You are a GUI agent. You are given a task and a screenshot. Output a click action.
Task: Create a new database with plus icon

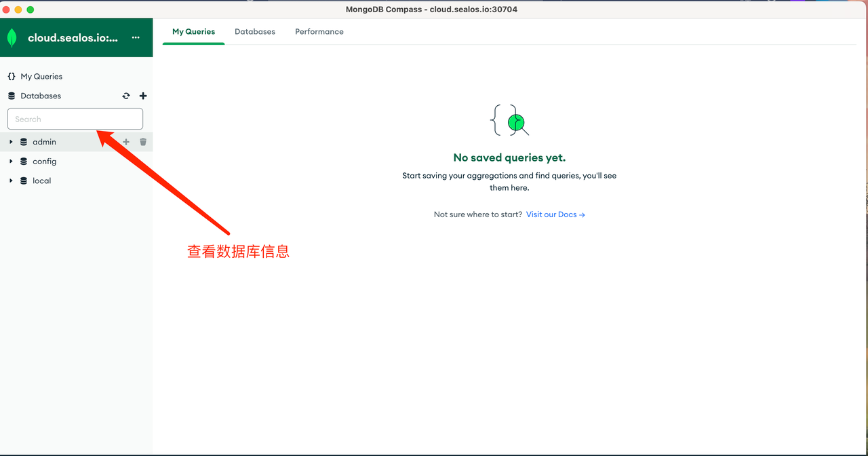[x=143, y=96]
